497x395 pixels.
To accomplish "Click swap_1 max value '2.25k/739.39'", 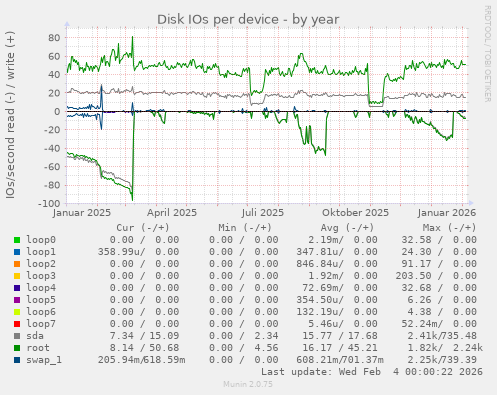I will [442, 360].
